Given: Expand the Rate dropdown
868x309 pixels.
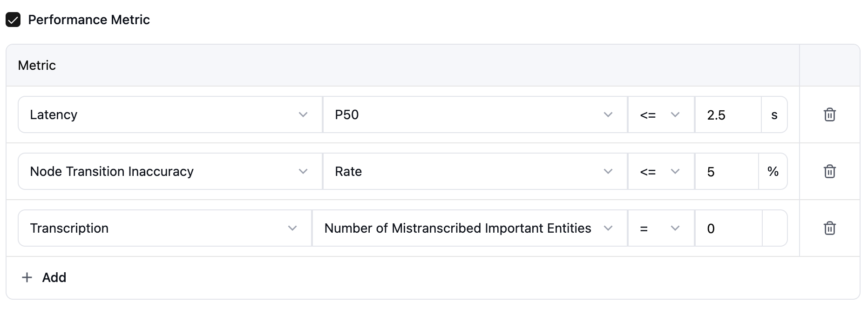Looking at the screenshot, I should coord(475,171).
